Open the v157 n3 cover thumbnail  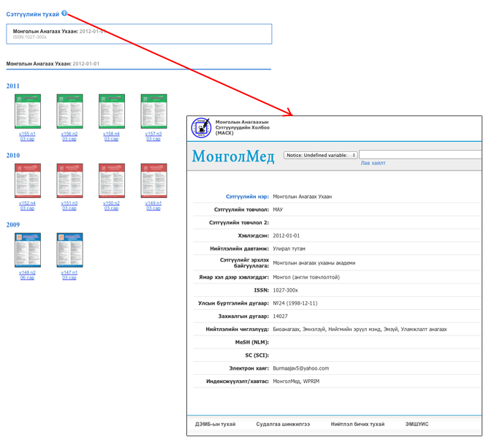click(x=153, y=111)
